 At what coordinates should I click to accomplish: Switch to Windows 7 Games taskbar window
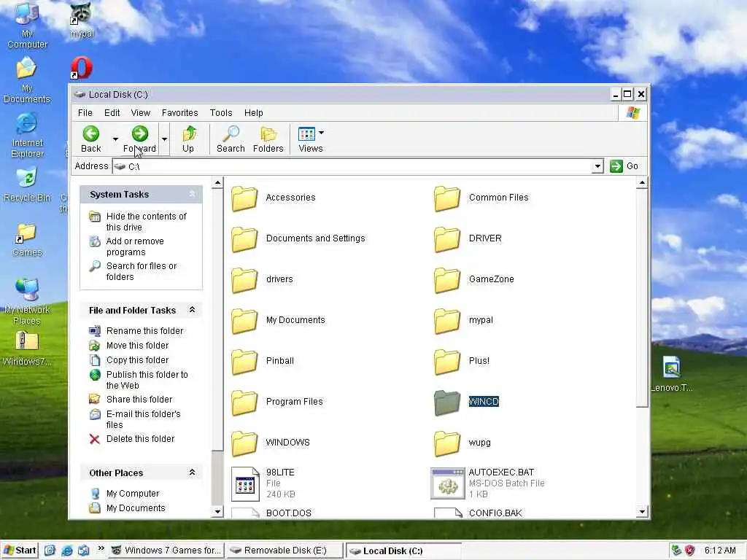point(167,551)
